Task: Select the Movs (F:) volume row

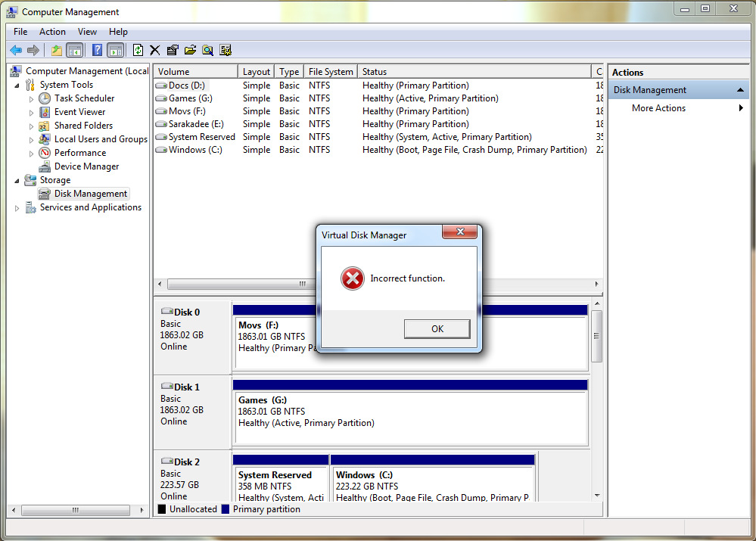Action: coord(378,111)
